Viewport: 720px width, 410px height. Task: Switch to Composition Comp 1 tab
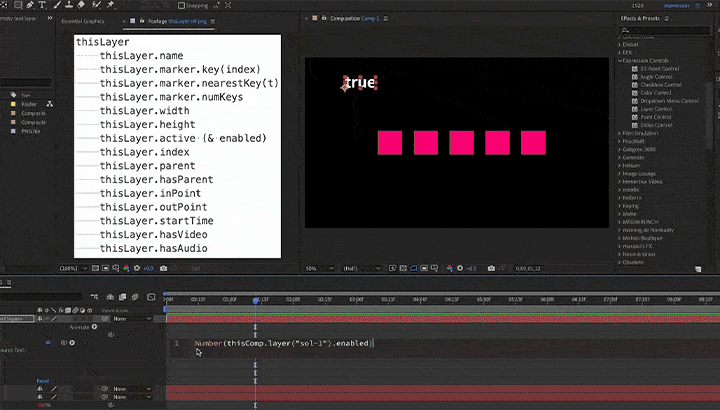coord(354,18)
